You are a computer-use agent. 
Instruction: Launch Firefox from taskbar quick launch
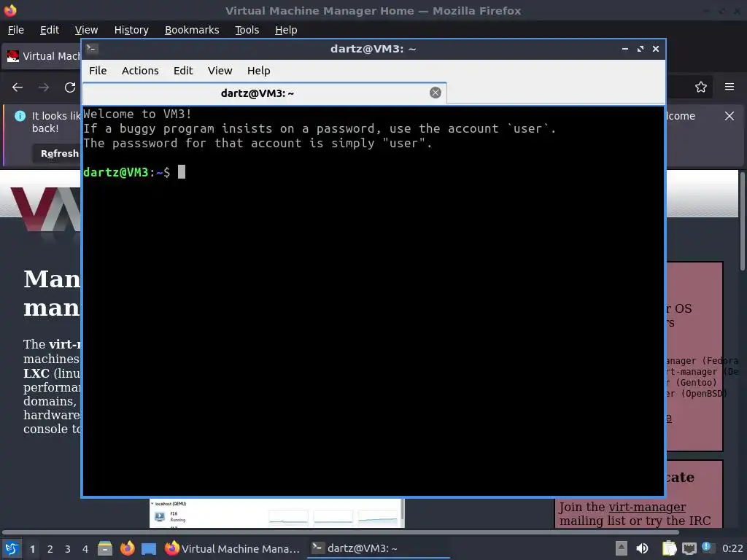127,548
